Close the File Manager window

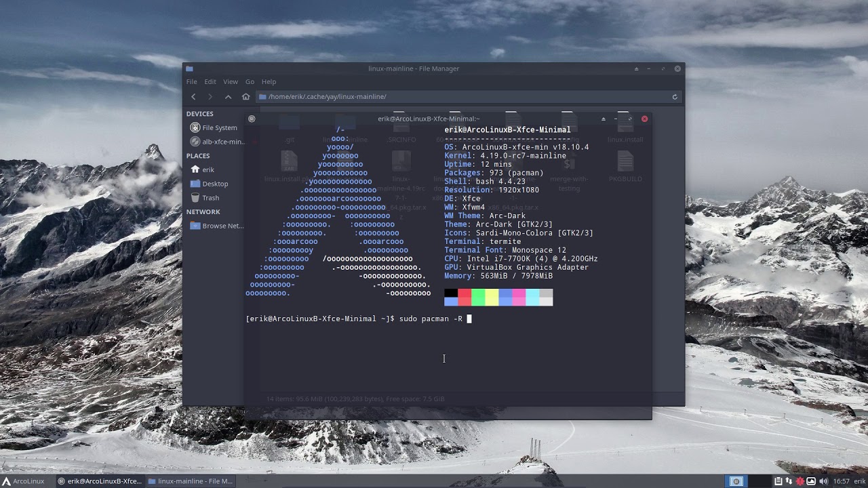click(x=677, y=68)
